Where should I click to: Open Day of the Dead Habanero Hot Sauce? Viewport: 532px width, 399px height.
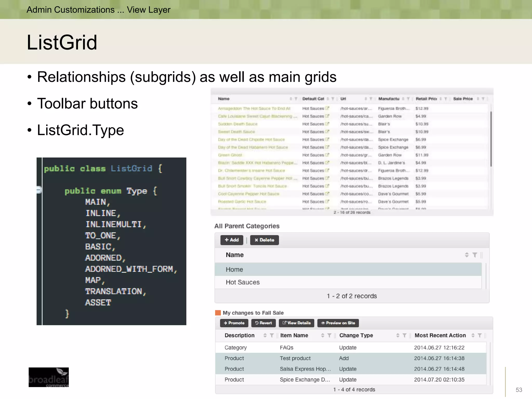pos(253,147)
